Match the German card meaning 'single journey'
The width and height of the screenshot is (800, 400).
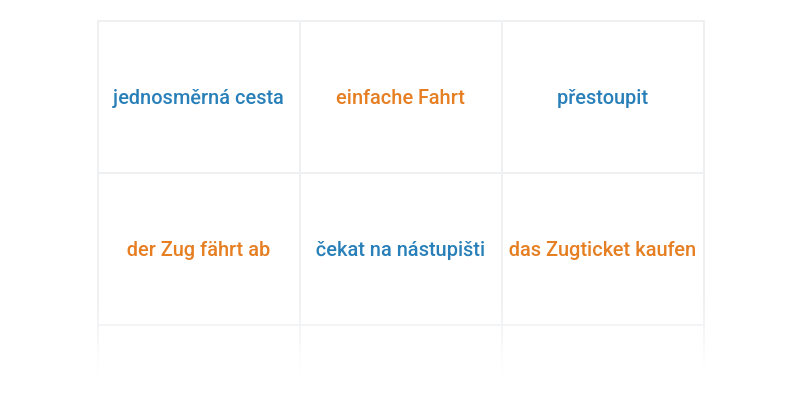[401, 97]
